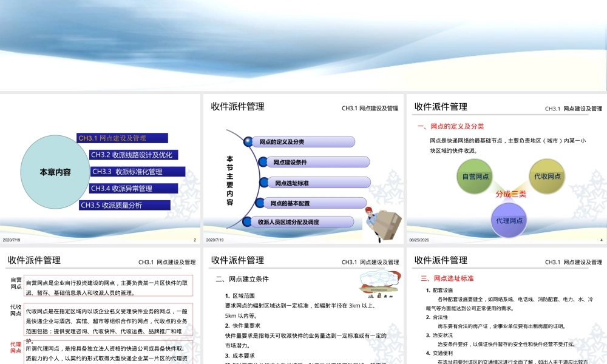The height and width of the screenshot is (364, 607).
Task: Click the 3. 治安状况 item
Action: (x=439, y=335)
